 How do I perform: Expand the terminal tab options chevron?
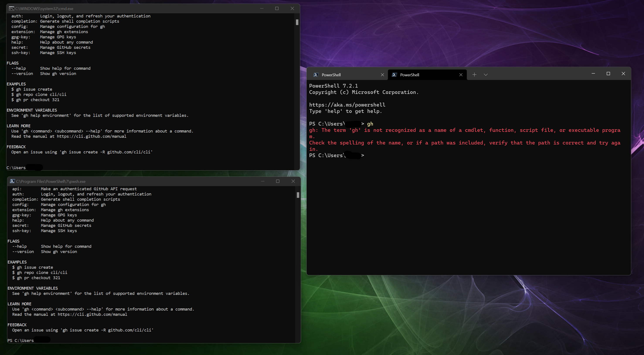pos(486,75)
